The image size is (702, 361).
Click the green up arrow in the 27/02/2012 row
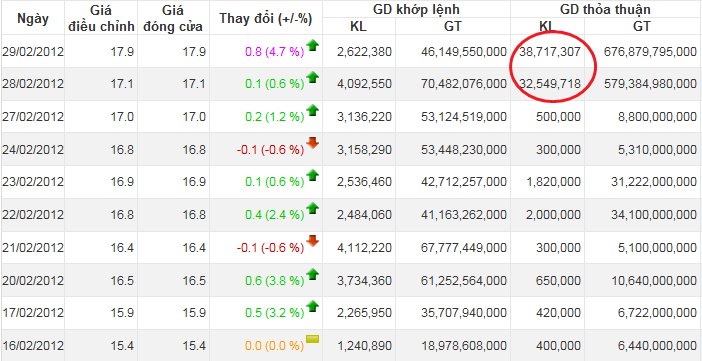click(x=312, y=110)
